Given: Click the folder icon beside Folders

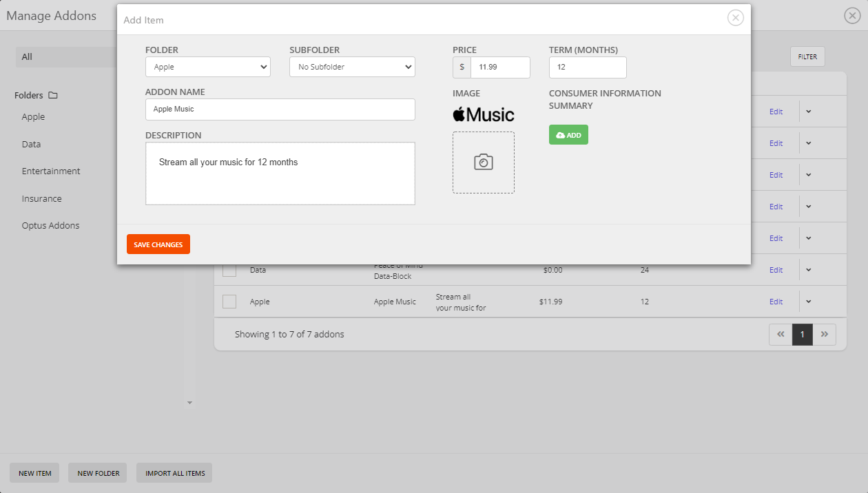Looking at the screenshot, I should tap(53, 96).
